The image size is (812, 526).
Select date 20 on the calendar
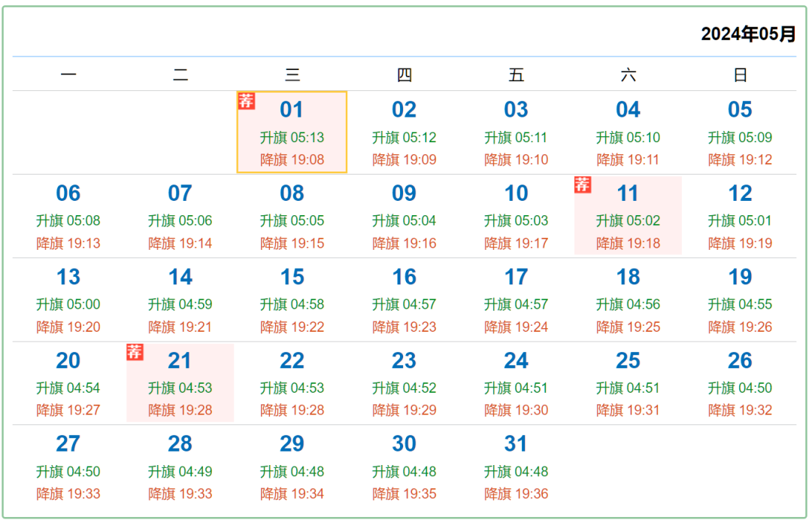(68, 361)
